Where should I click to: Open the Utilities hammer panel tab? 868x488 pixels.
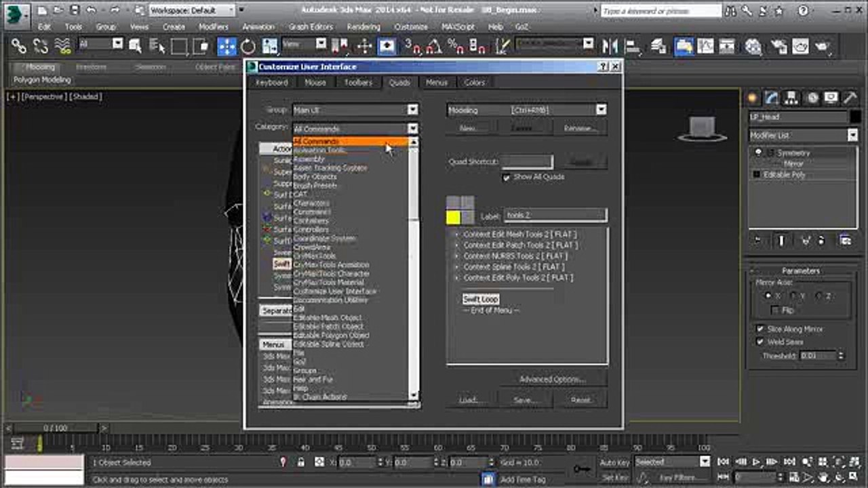850,98
